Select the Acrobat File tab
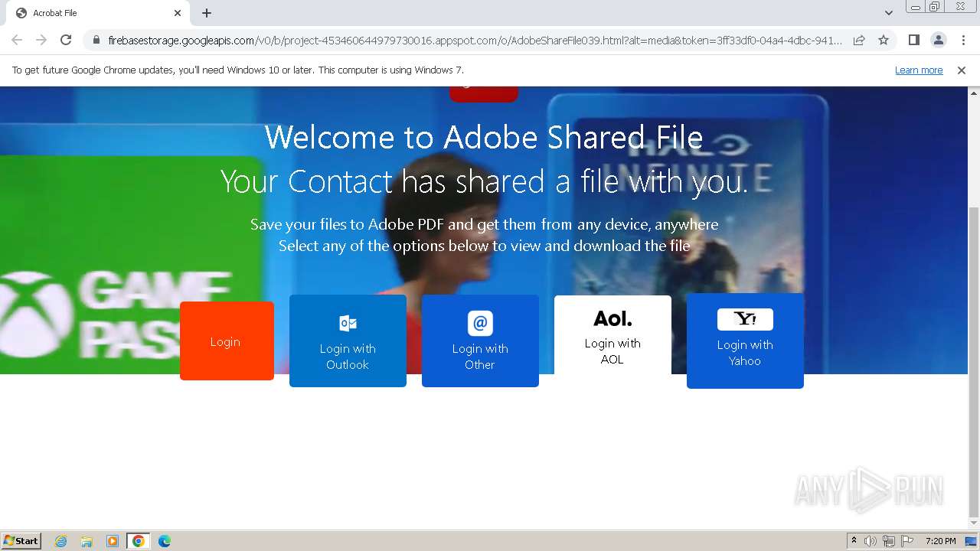The width and height of the screenshot is (980, 551). (x=96, y=13)
